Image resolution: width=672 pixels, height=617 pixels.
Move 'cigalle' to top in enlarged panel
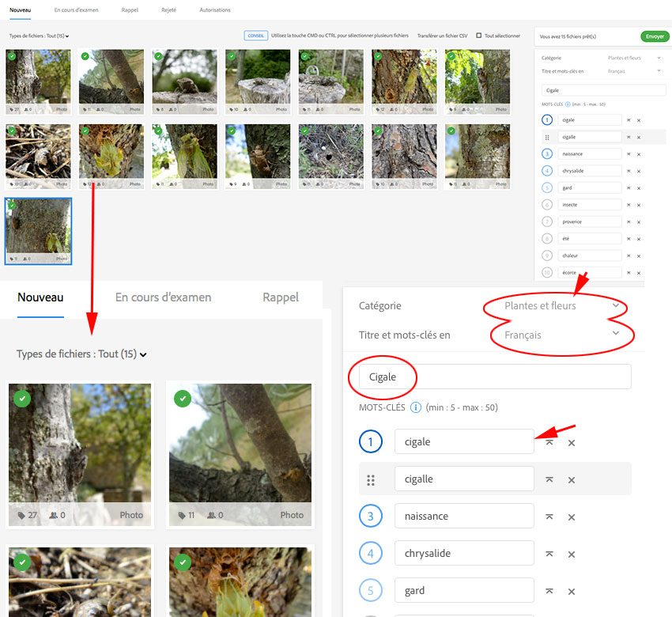pos(549,479)
